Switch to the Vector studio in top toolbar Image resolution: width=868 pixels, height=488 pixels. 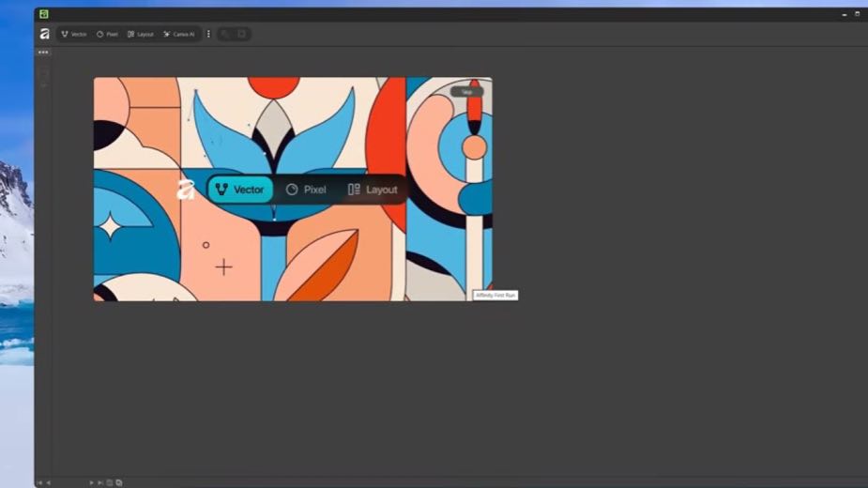73,35
